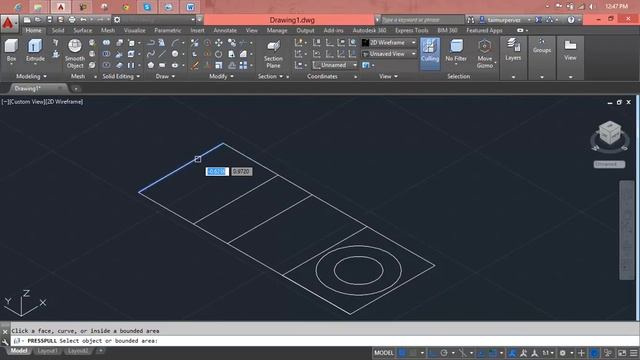
Task: Open the Help question mark icon
Action: point(571,20)
